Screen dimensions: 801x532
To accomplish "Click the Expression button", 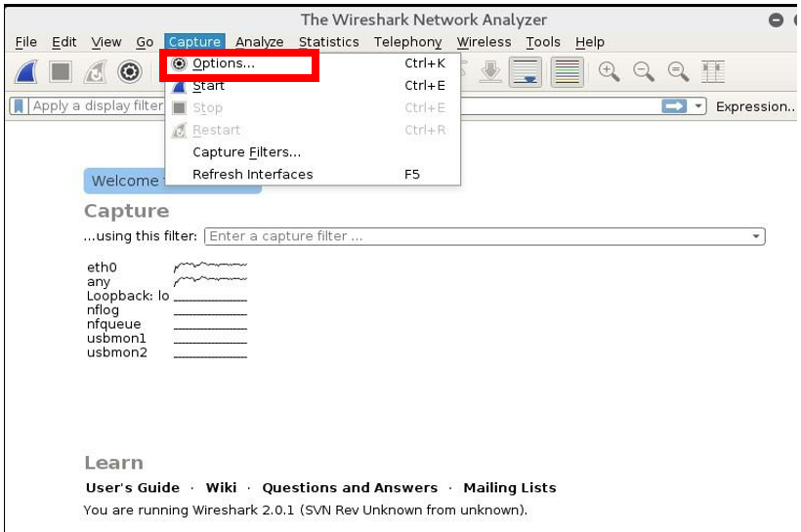I will (x=755, y=106).
